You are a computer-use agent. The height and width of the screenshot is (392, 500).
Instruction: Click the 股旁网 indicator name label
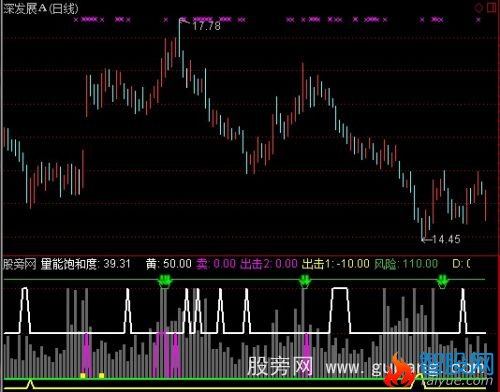(x=20, y=264)
